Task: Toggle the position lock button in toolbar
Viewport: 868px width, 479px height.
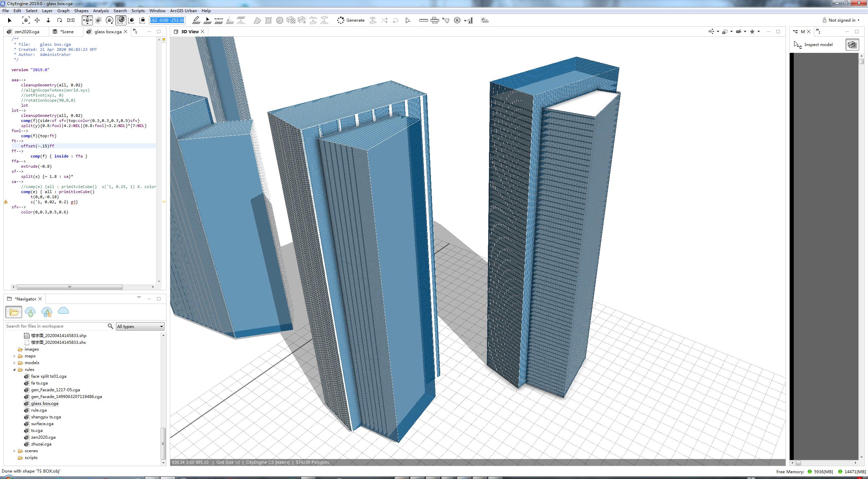Action: click(x=142, y=20)
